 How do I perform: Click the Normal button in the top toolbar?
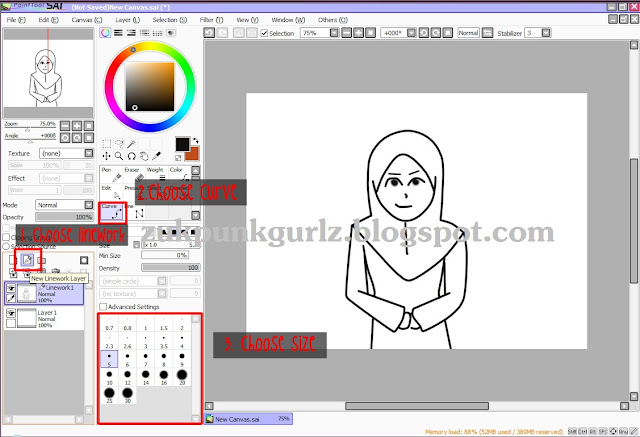tap(468, 33)
